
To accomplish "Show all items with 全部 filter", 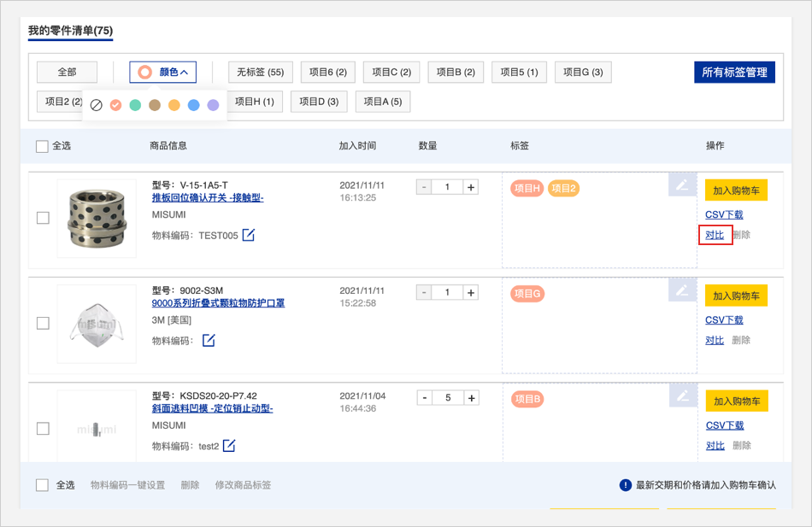I will coord(67,73).
